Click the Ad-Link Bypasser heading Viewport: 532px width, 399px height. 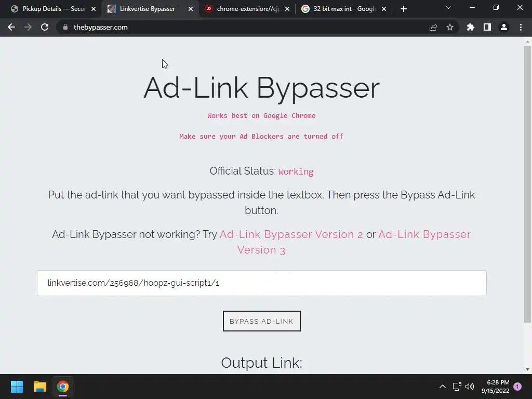(x=262, y=88)
